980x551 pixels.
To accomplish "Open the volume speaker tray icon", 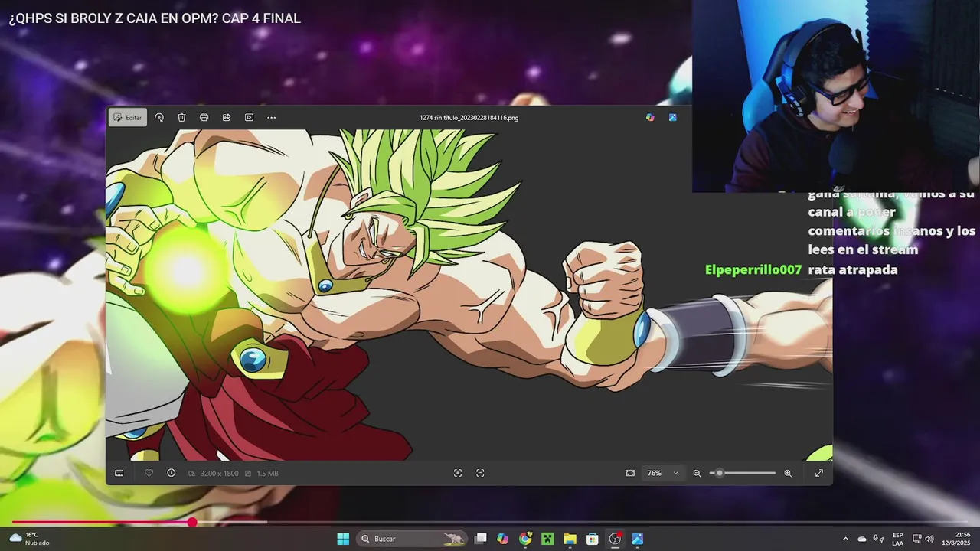I will (x=929, y=539).
